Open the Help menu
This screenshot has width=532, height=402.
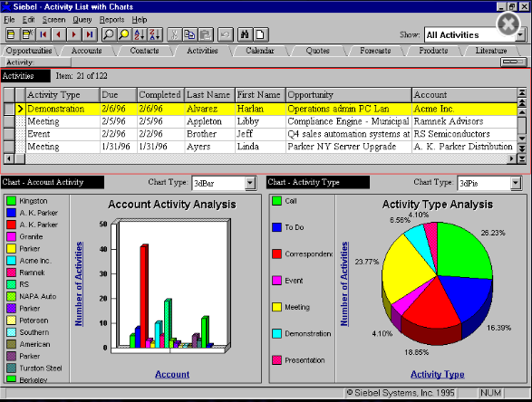point(140,20)
